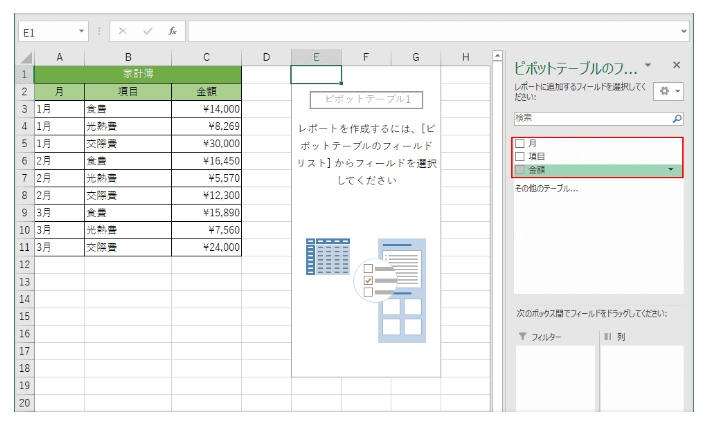Click the select-all triangle at grid corner

(24, 57)
